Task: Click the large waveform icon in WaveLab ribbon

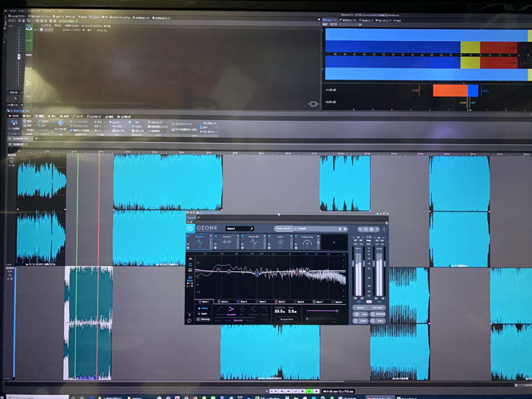Action: [x=14, y=122]
